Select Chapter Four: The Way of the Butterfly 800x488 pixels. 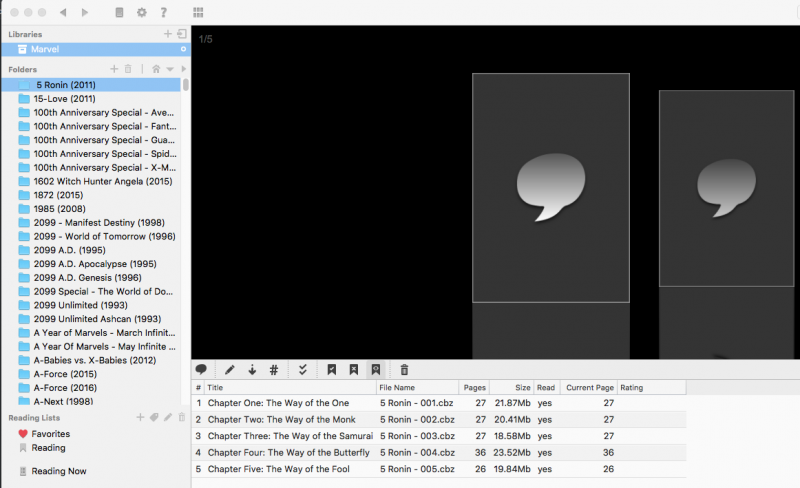click(x=439, y=452)
